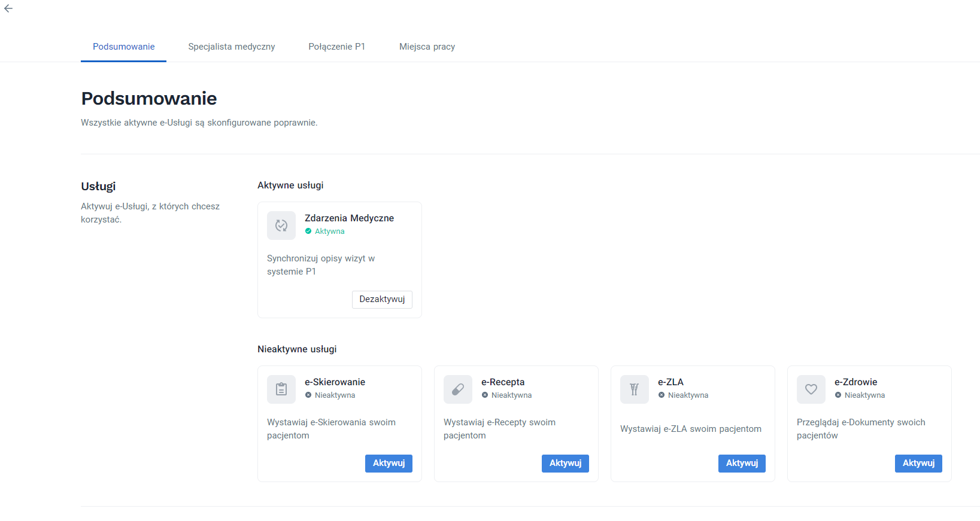Viewport: 980px width, 521px height.
Task: Open the Podsumowanie tab
Action: pos(123,47)
